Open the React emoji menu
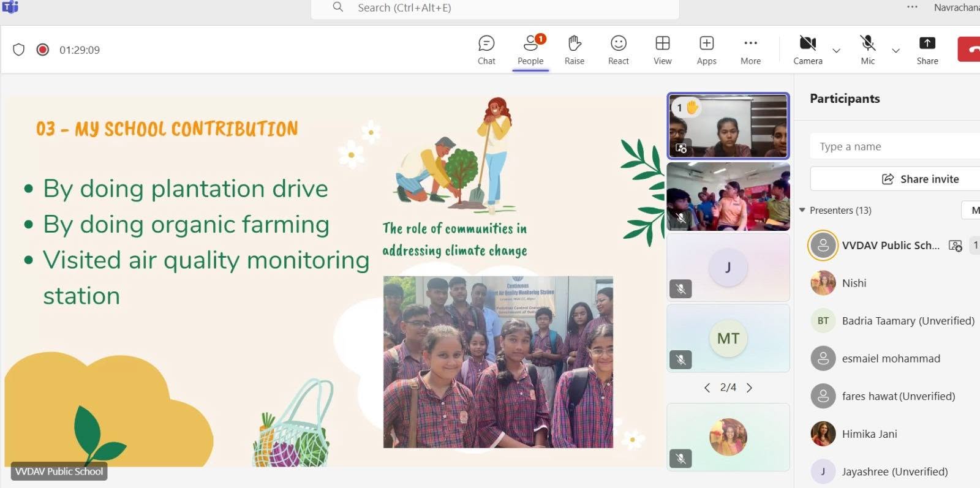The height and width of the screenshot is (488, 980). click(619, 50)
